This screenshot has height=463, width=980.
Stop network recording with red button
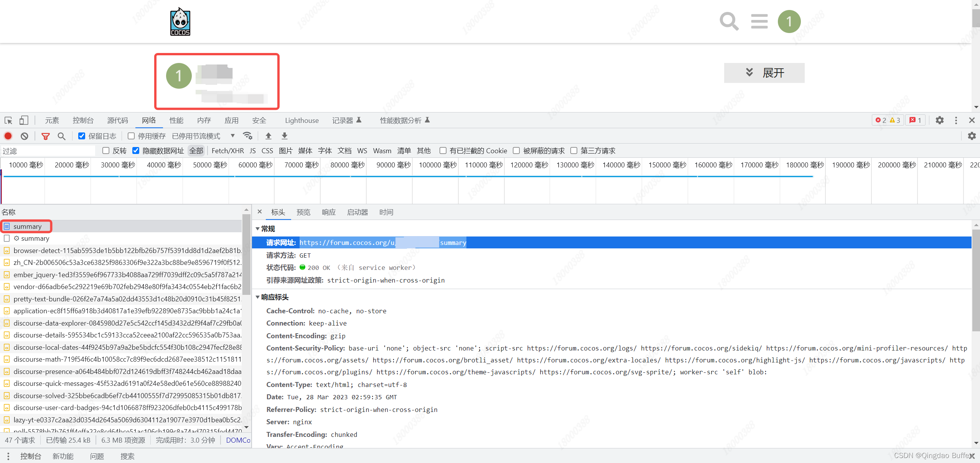[x=8, y=136]
